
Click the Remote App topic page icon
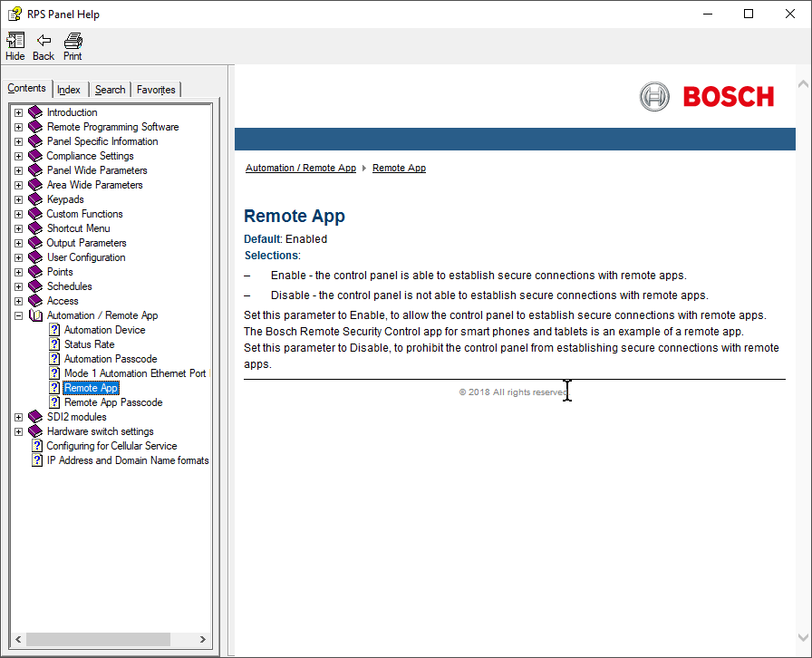pos(54,388)
